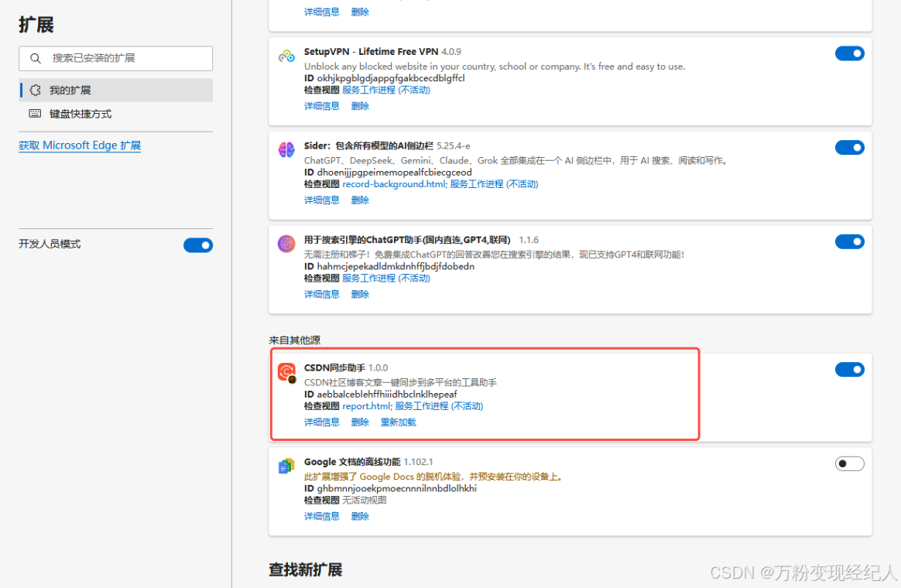
Task: Open 详细信息 for SetupVPN
Action: click(322, 106)
